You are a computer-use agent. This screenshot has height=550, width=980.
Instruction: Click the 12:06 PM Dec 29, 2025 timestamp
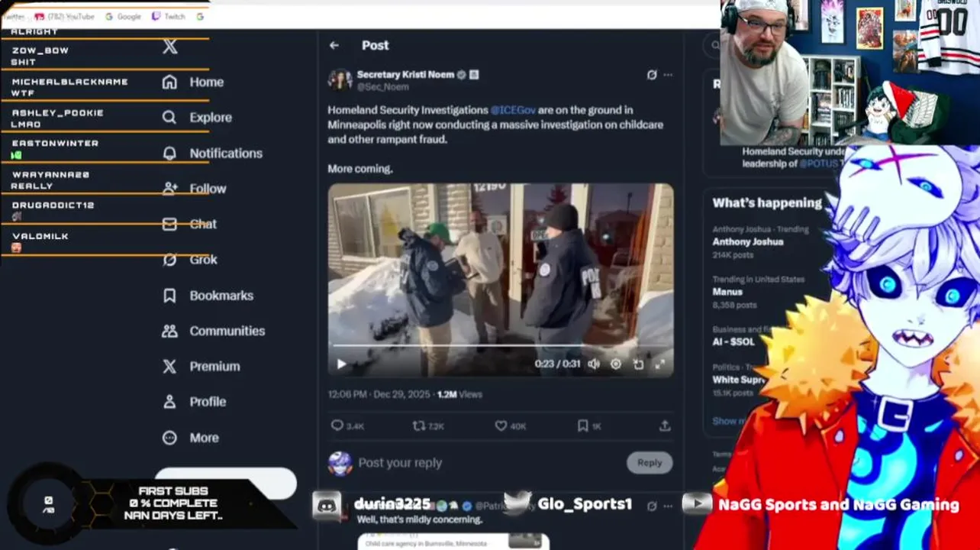coord(379,395)
